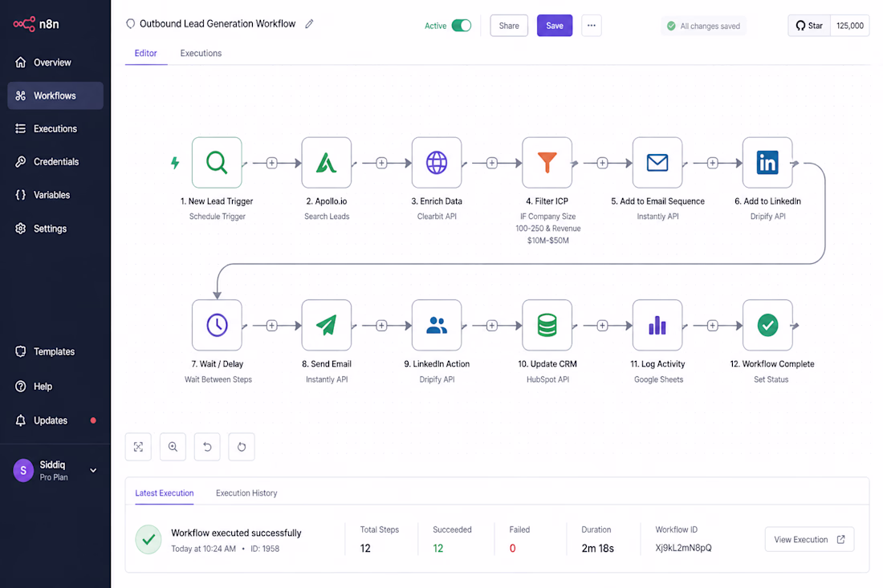883x588 pixels.
Task: Select the Wait / Delay clock node
Action: point(217,325)
